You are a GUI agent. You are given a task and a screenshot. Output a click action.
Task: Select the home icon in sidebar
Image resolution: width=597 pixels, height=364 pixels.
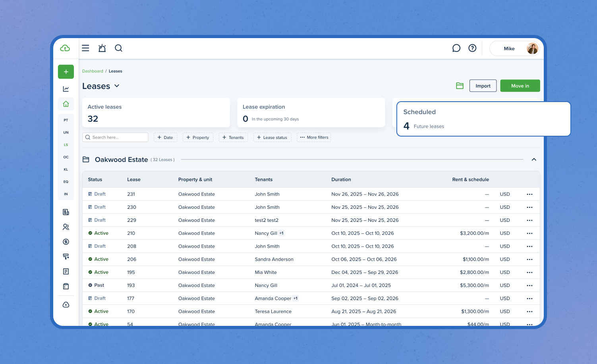(66, 104)
